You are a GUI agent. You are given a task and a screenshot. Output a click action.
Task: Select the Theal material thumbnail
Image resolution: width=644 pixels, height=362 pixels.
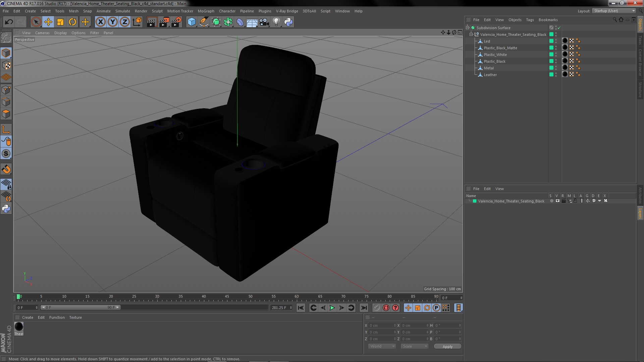pos(19,327)
